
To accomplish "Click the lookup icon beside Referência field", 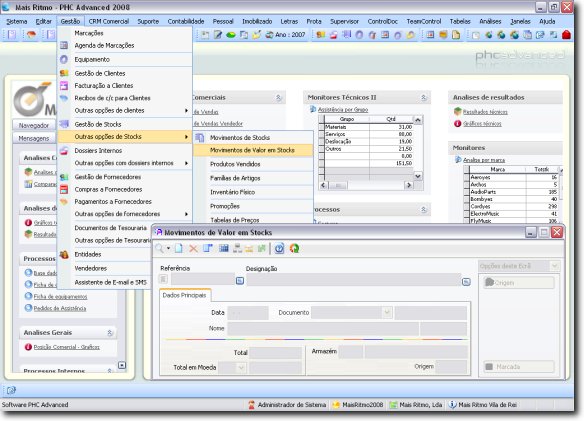I will [x=240, y=280].
